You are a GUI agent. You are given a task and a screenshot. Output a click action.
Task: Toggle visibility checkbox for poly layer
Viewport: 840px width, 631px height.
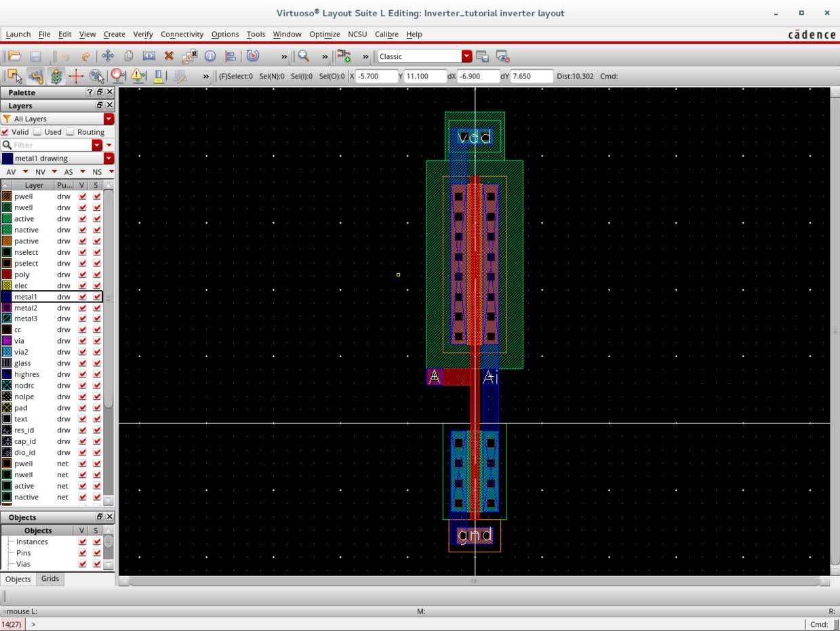[83, 274]
